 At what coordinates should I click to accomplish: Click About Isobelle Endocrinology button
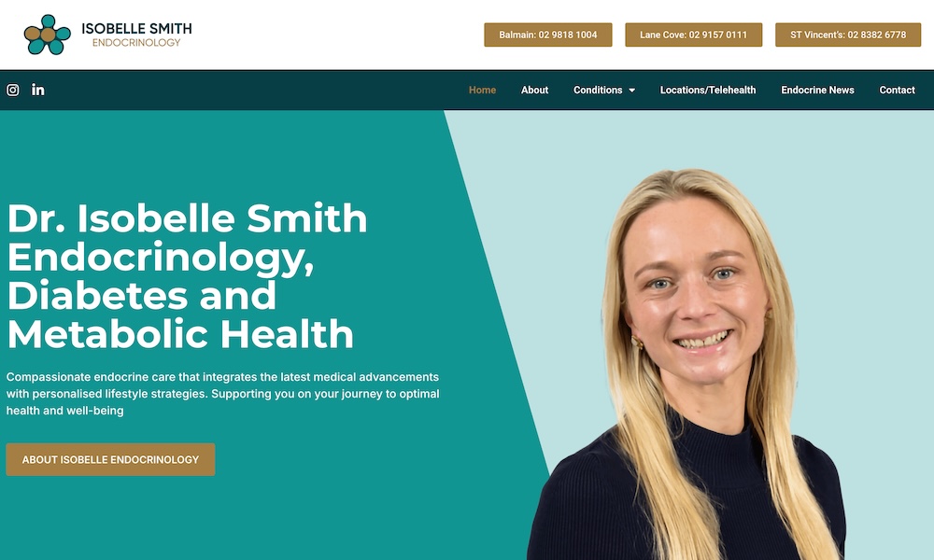pyautogui.click(x=110, y=459)
